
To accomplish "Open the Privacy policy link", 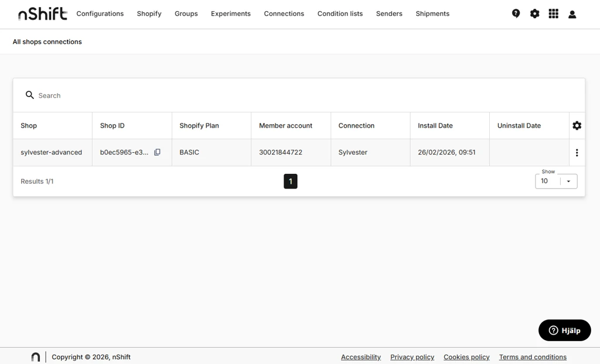I will pos(412,357).
